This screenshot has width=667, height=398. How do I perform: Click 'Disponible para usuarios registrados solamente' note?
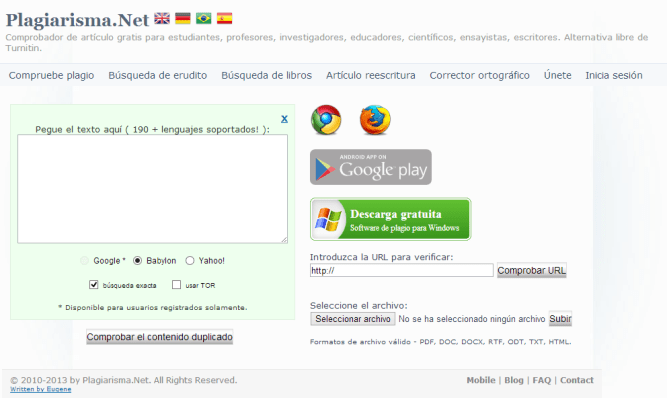pyautogui.click(x=153, y=307)
